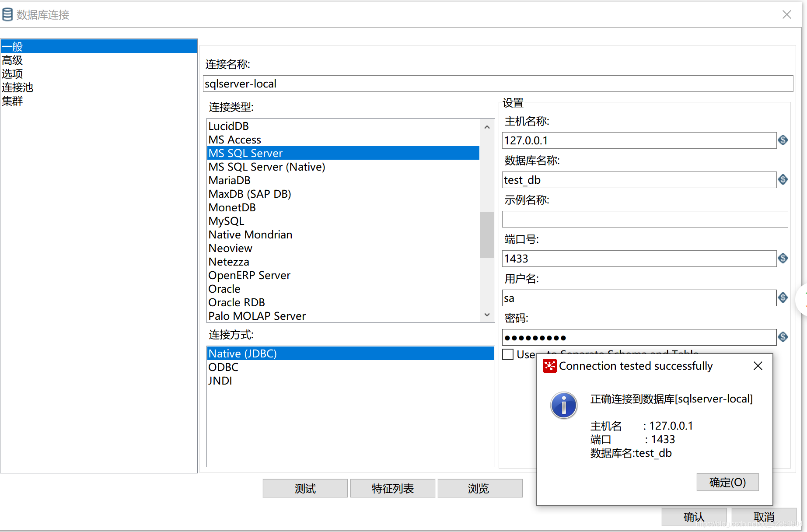Image resolution: width=807 pixels, height=532 pixels.
Task: Select JNDI access method
Action: coord(351,381)
